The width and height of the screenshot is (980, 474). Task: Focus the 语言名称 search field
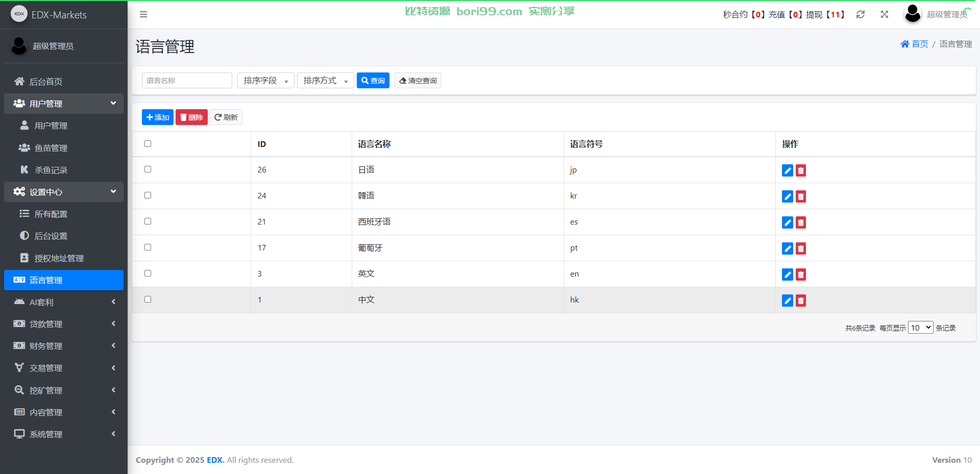(187, 81)
